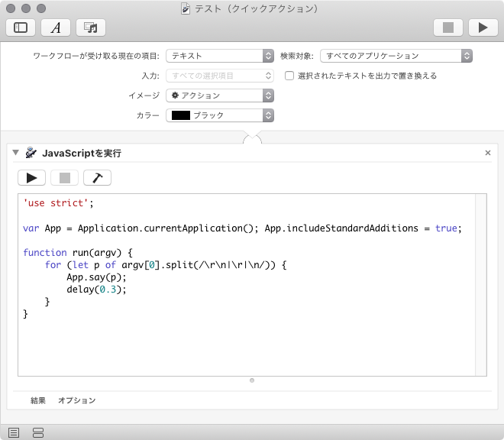Open the アクション image dropdown

coord(220,95)
